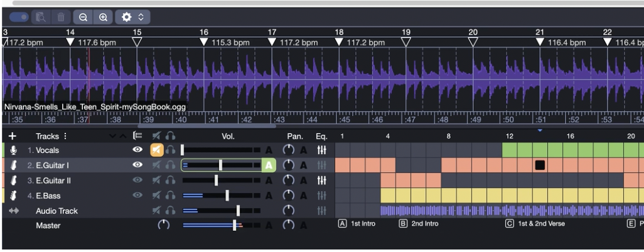The height and width of the screenshot is (252, 644).
Task: Click the multitrack view icon in the header
Action: [137, 136]
